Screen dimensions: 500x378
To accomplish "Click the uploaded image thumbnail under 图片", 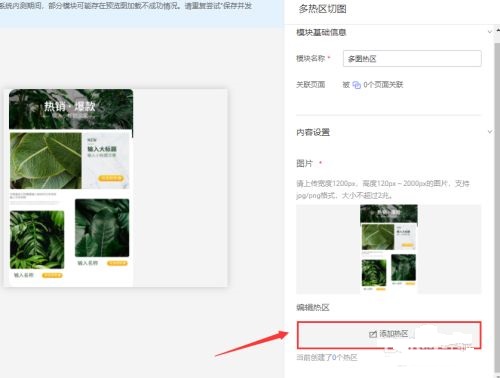I will click(x=389, y=249).
